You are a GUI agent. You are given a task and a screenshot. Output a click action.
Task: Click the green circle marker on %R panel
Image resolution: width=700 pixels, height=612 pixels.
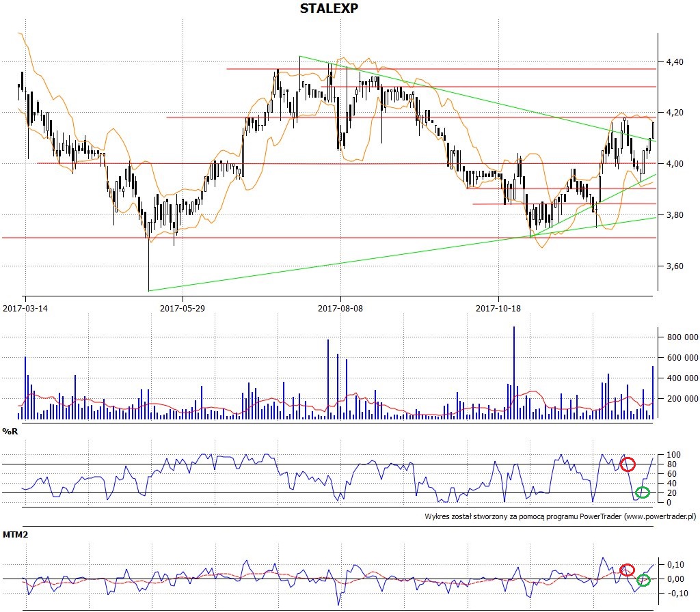coord(643,492)
